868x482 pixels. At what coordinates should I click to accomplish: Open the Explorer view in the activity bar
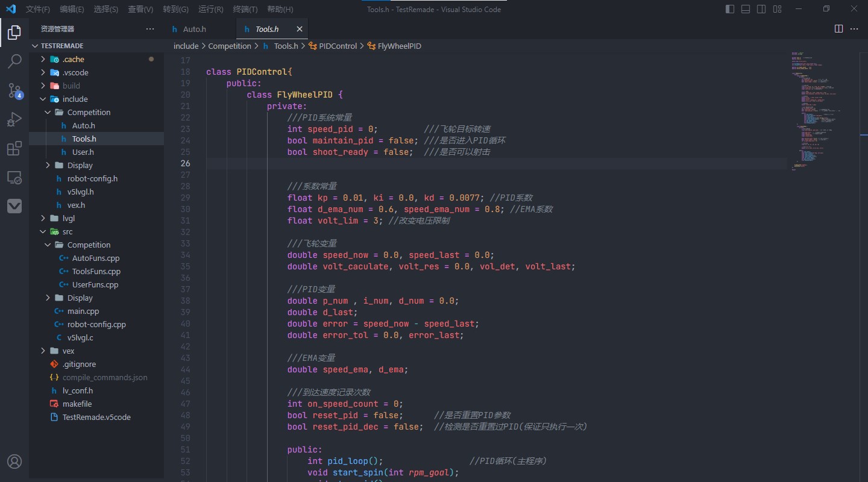click(14, 33)
